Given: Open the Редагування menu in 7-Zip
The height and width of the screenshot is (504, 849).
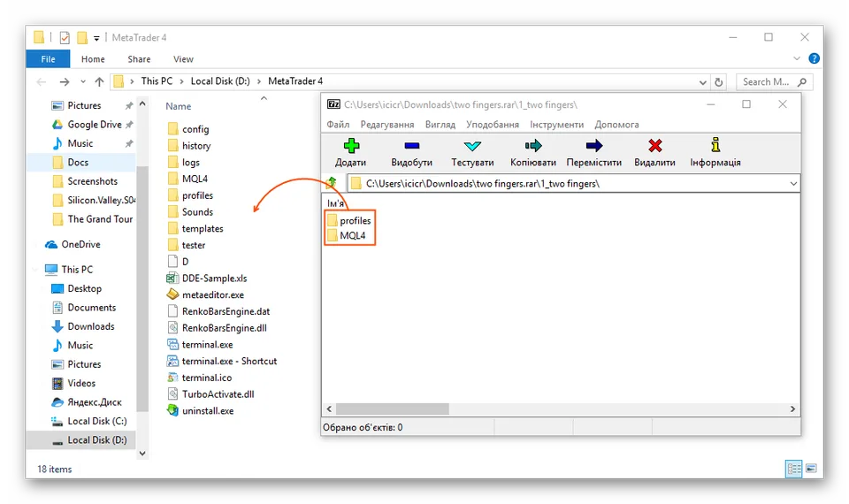Looking at the screenshot, I should pos(387,125).
